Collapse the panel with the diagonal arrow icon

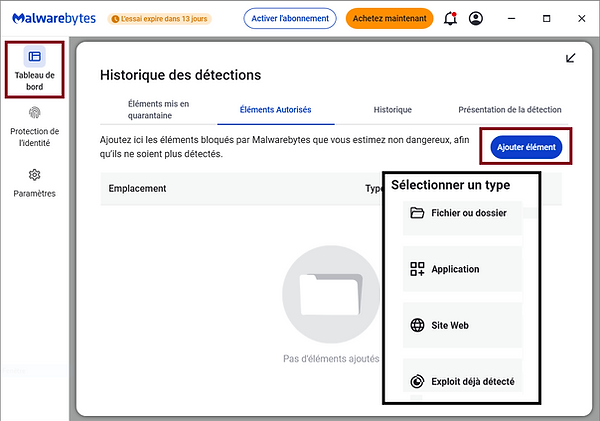571,58
